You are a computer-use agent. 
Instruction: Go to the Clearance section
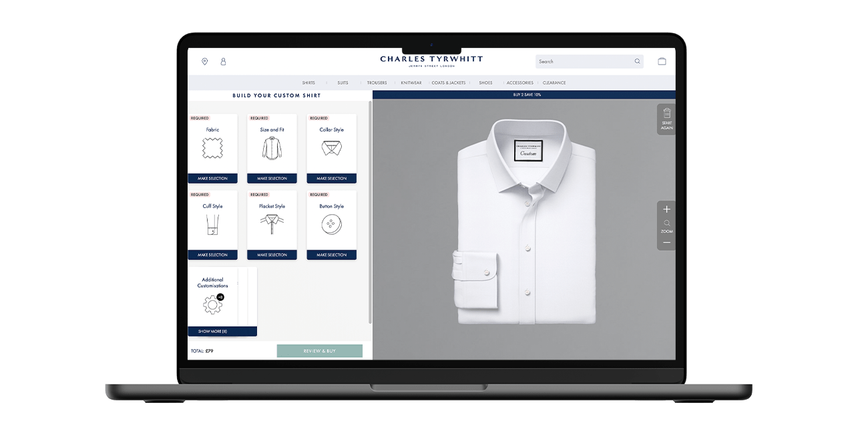554,83
